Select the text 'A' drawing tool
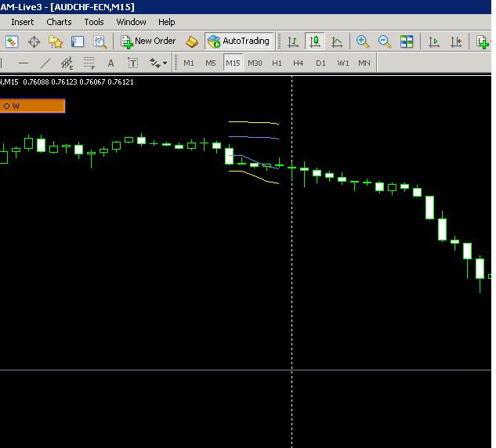The width and height of the screenshot is (496, 448). [110, 63]
